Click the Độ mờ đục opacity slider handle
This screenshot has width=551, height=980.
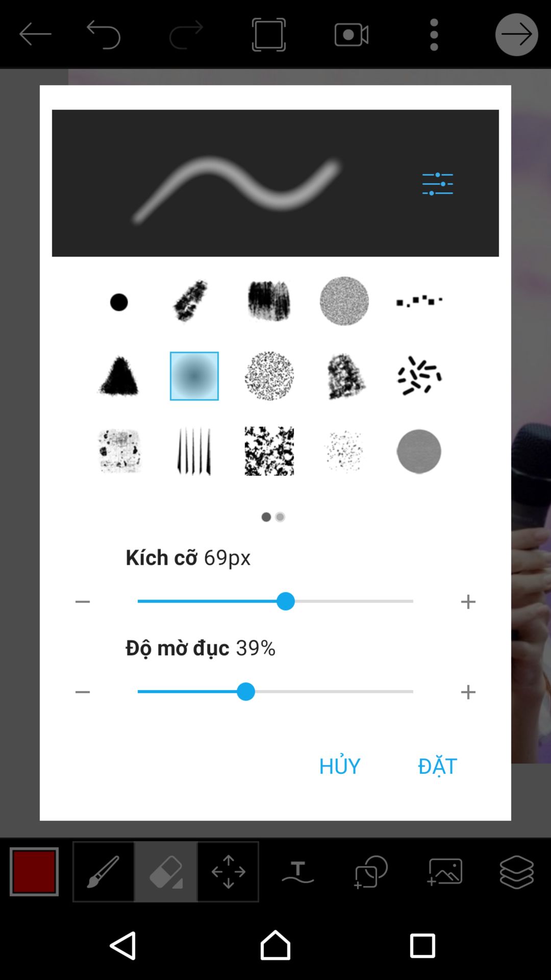click(246, 692)
